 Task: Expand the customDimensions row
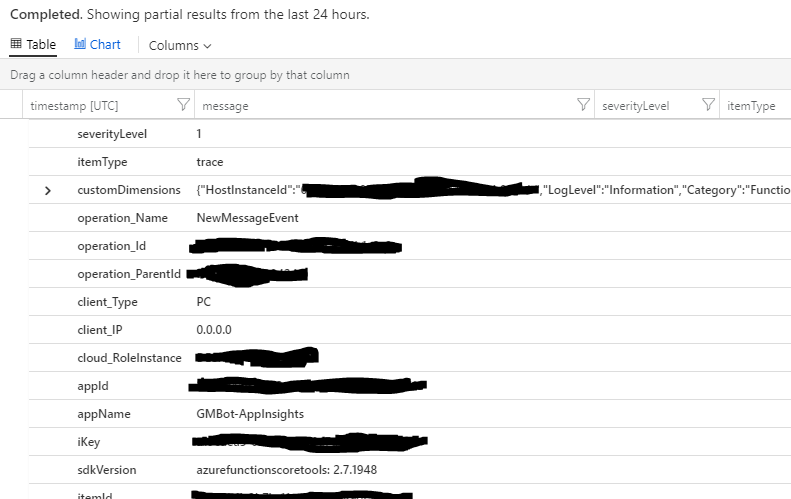(48, 191)
